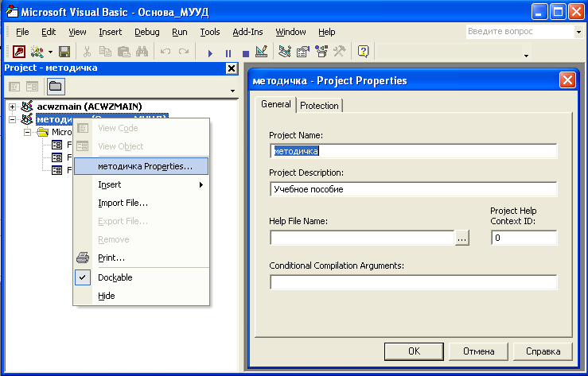Screen dimensions: 588x376
Task: Open the Tools menu
Action: click(x=209, y=33)
